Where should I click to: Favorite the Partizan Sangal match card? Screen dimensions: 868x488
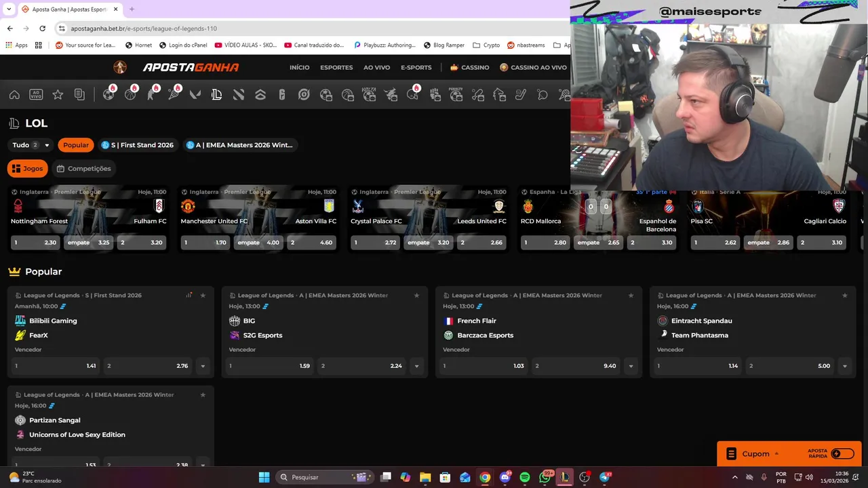tap(203, 394)
